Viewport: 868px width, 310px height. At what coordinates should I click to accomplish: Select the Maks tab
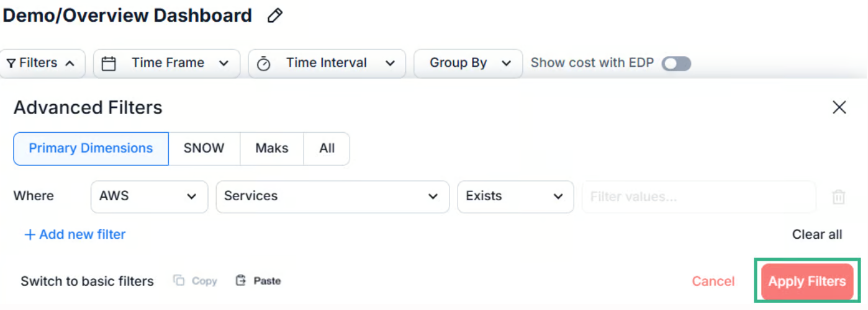(x=271, y=148)
